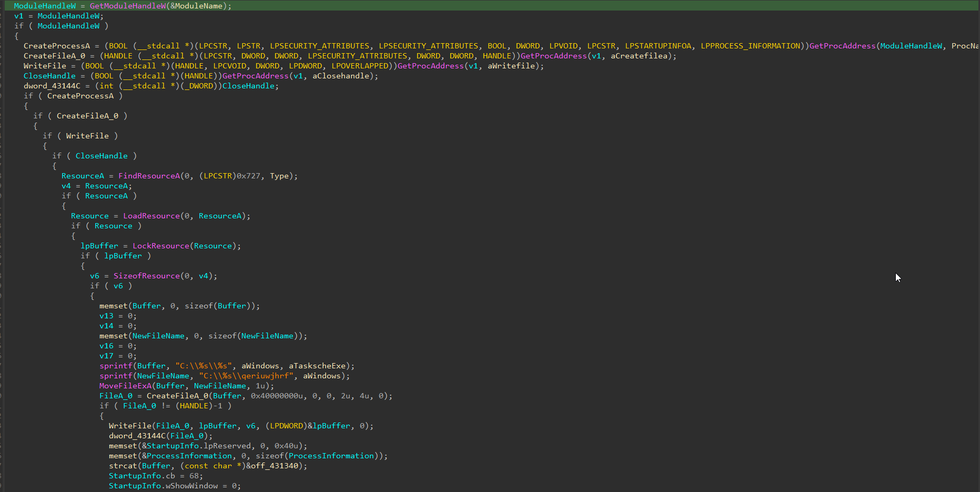Click dword_43144C in the CloseHandle assignment line
The width and height of the screenshot is (980, 492).
(x=52, y=86)
